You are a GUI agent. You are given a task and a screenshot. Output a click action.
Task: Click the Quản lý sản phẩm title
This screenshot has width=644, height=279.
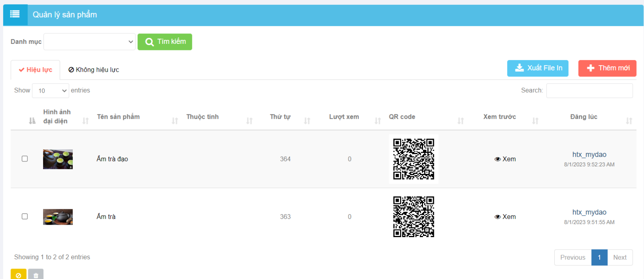(x=65, y=14)
